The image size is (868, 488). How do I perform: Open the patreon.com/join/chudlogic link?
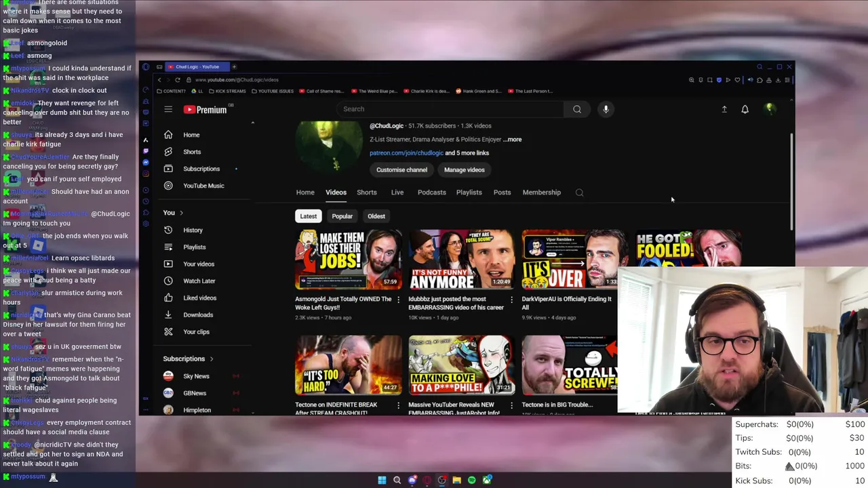[x=406, y=153]
